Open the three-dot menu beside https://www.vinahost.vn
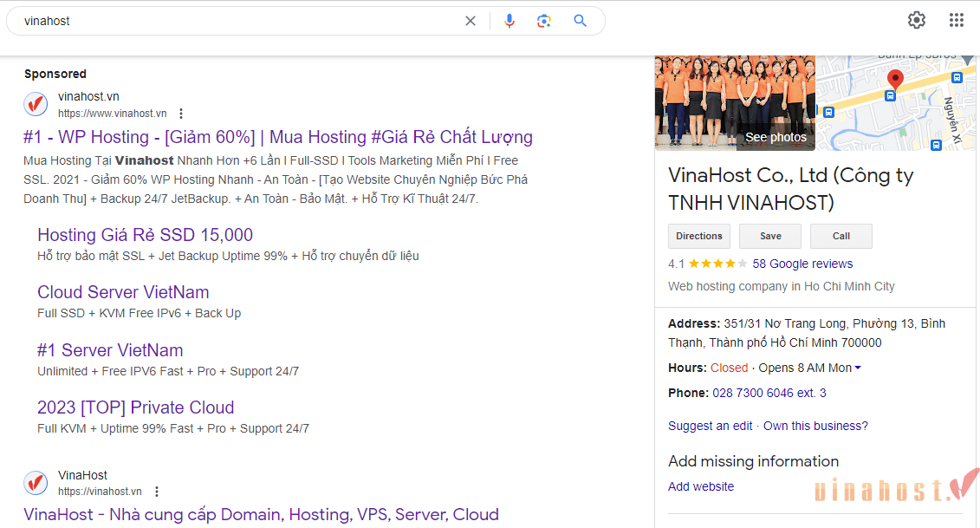980x528 pixels. (x=181, y=114)
